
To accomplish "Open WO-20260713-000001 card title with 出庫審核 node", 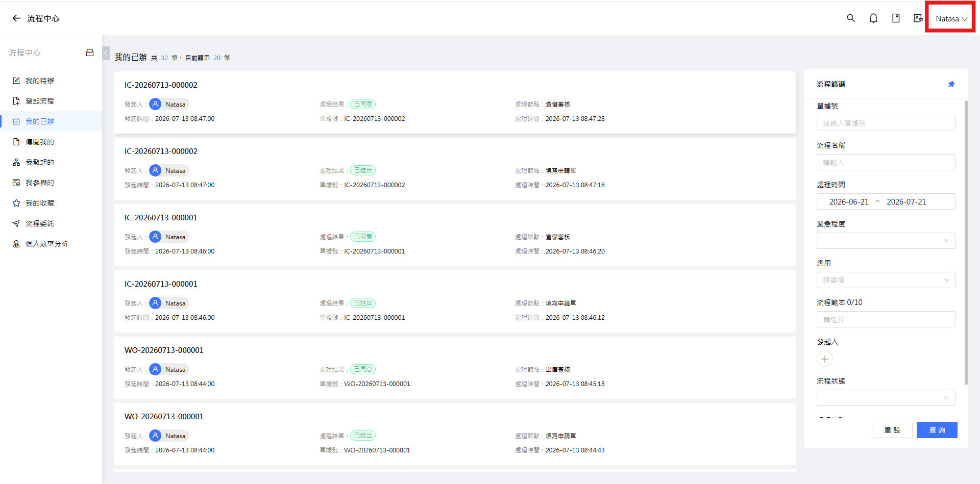I will click(x=164, y=350).
